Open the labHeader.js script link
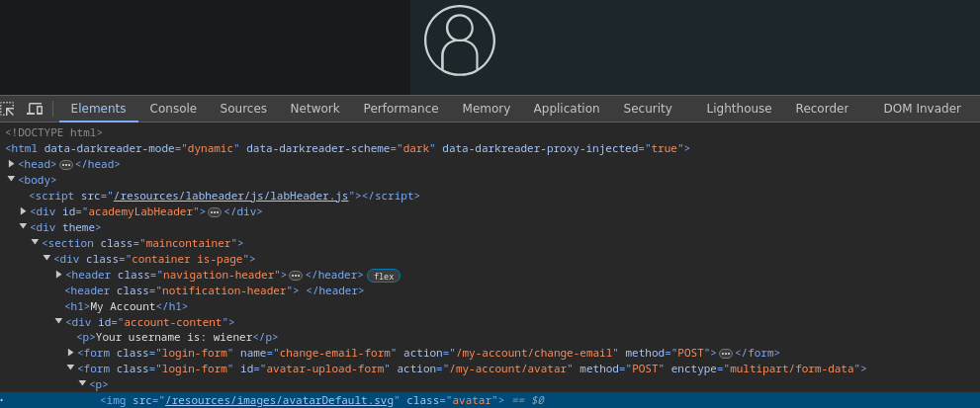The height and width of the screenshot is (408, 980). (231, 196)
